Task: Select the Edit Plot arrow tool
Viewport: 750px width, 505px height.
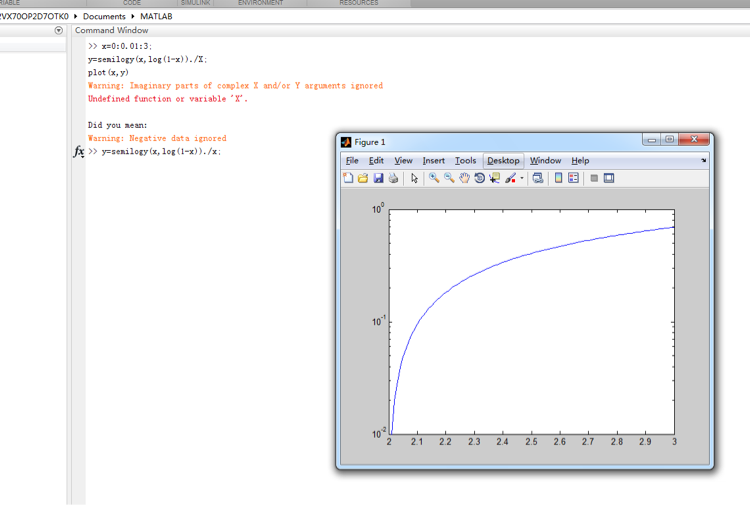Action: pyautogui.click(x=414, y=178)
